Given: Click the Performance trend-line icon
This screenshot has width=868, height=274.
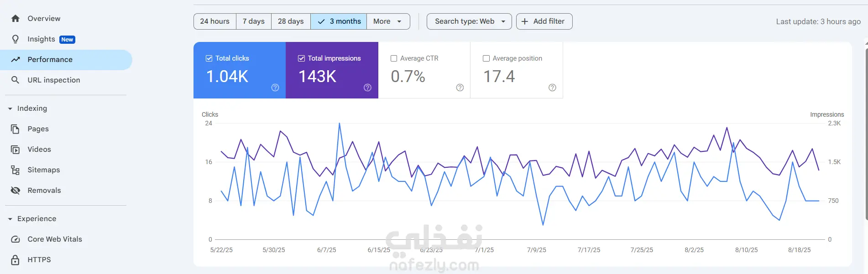Looking at the screenshot, I should 16,60.
